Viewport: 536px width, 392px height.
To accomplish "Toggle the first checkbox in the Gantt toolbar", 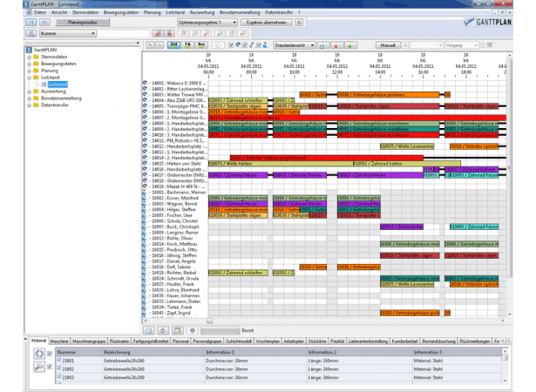I will tap(231, 45).
